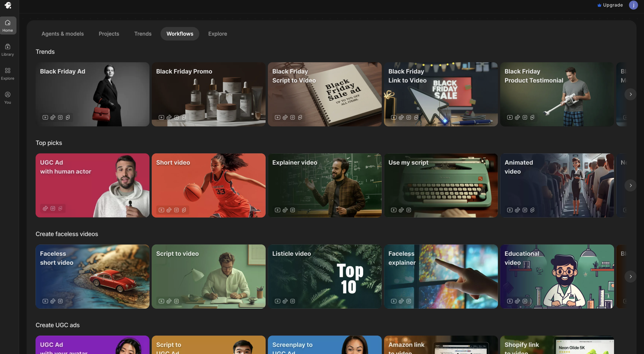This screenshot has width=644, height=354.
Task: Click the TikTok icon on Black Friday Ad card
Action: (53, 117)
